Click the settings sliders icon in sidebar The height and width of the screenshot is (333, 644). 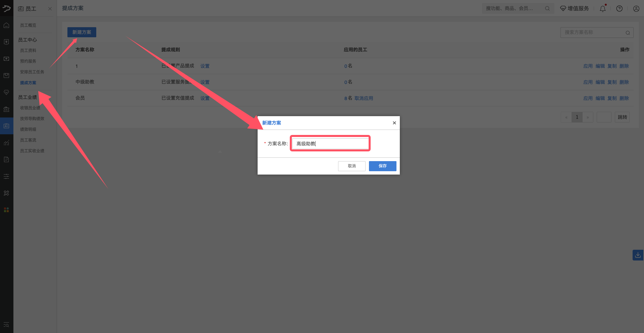(6, 176)
